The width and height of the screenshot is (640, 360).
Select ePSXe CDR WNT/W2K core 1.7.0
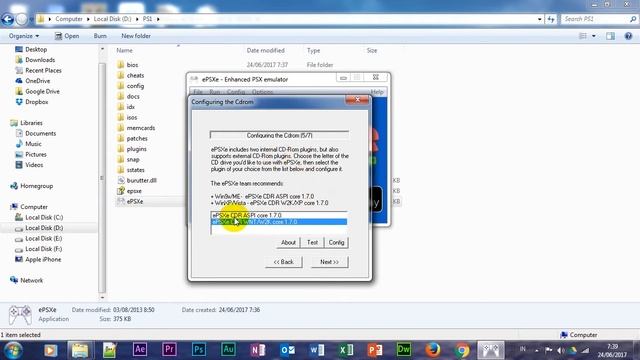click(279, 222)
